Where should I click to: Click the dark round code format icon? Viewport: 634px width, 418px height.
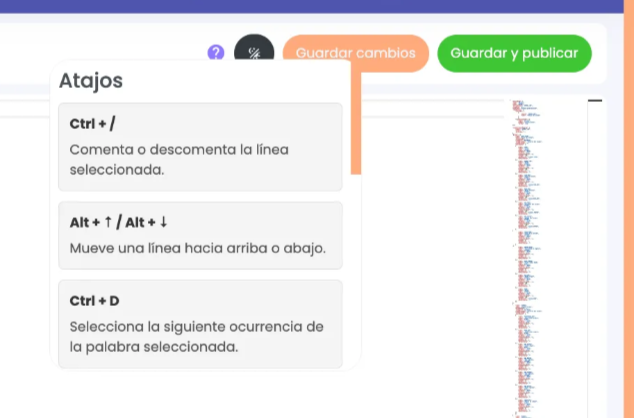pyautogui.click(x=254, y=49)
